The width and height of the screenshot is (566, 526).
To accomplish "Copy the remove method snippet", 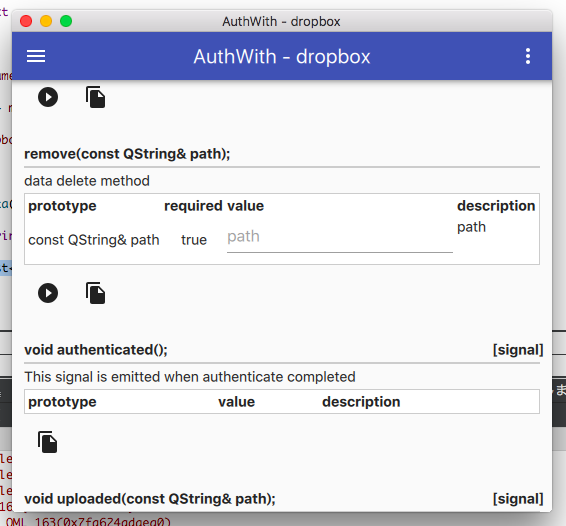I will coord(95,293).
